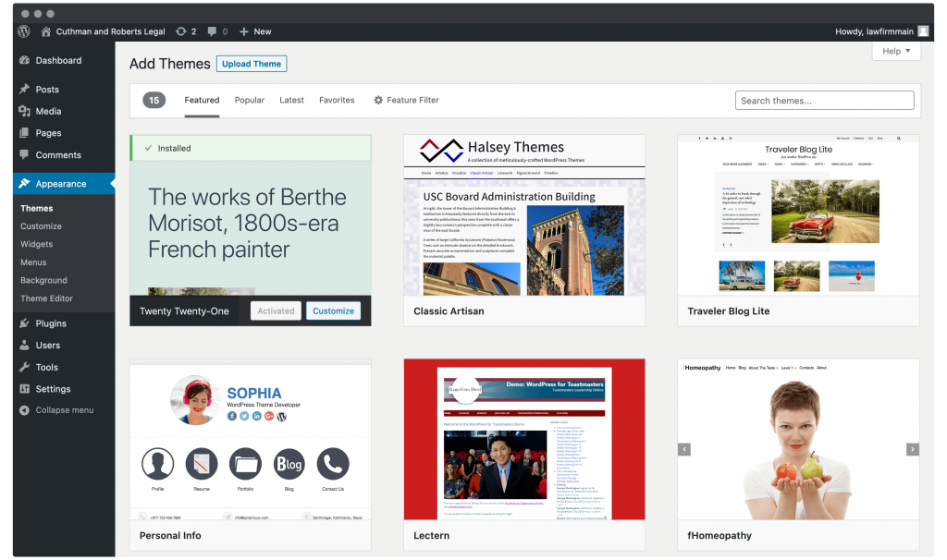Click the previous arrow on fHomeopathy preview
This screenshot has height=560, width=947.
pyautogui.click(x=684, y=449)
